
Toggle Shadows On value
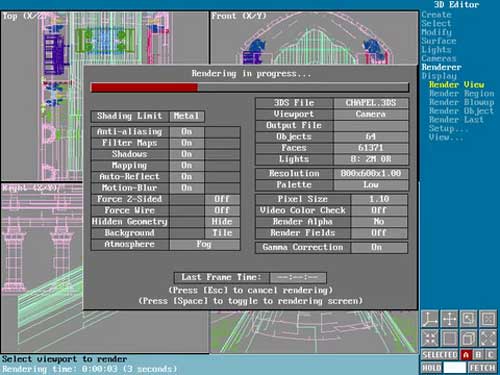187,154
